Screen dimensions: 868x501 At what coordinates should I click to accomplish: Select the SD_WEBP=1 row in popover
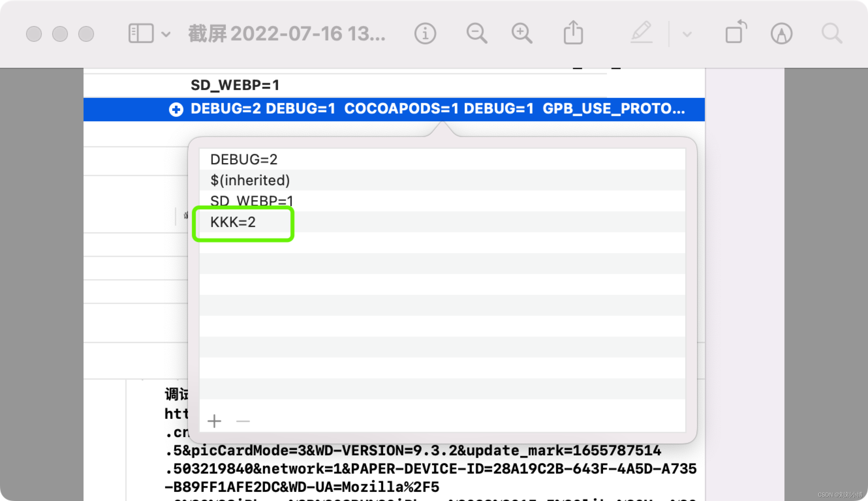click(442, 201)
